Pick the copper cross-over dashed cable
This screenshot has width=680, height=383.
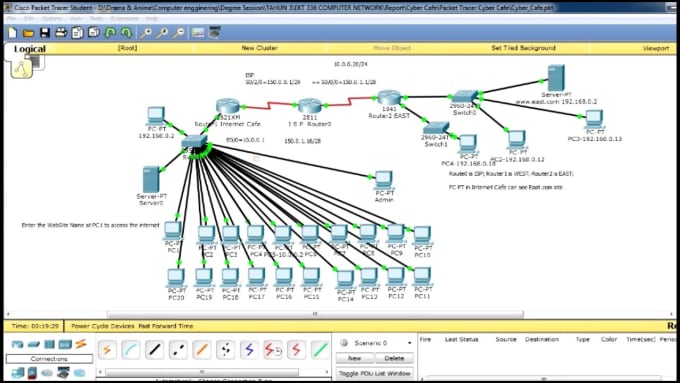click(x=178, y=350)
